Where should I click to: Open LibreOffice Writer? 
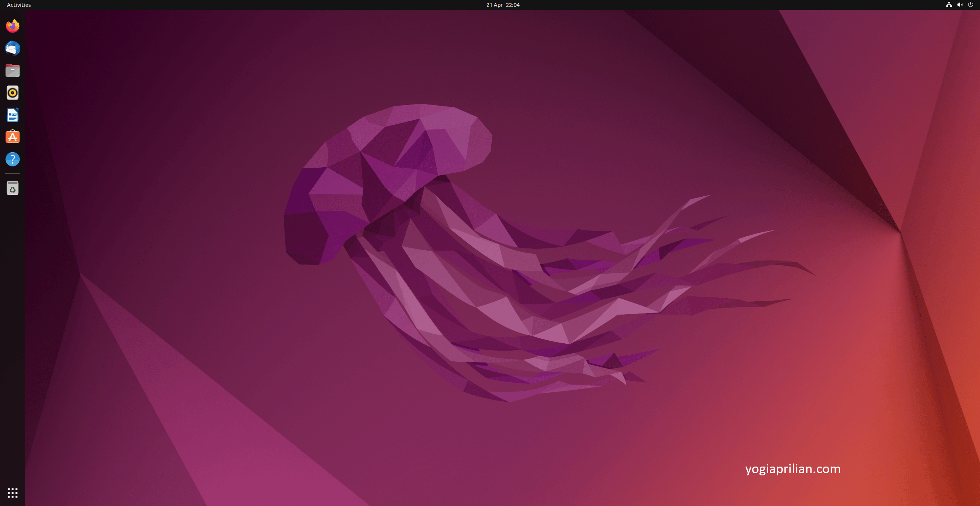[x=13, y=115]
